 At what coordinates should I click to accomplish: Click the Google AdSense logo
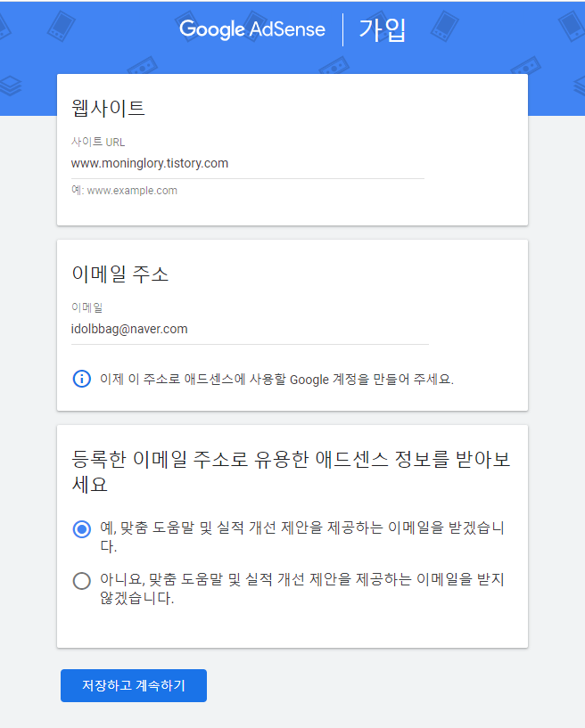tap(252, 29)
